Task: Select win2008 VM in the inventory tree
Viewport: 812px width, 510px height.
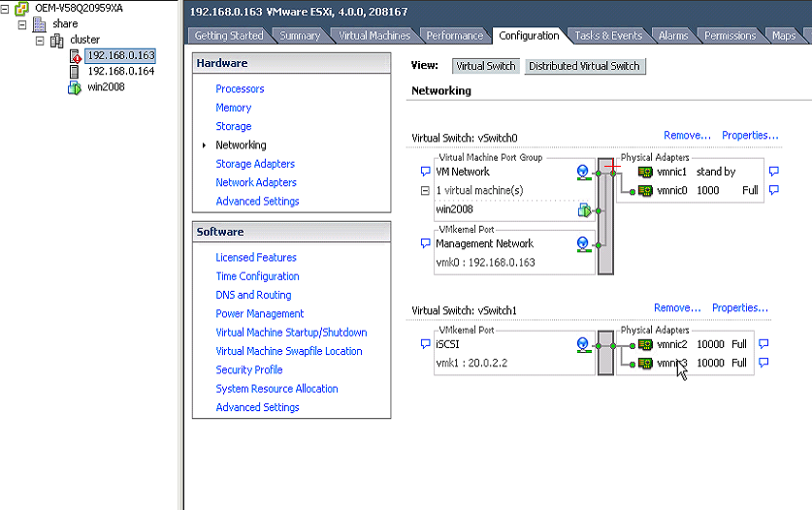Action: pos(106,87)
